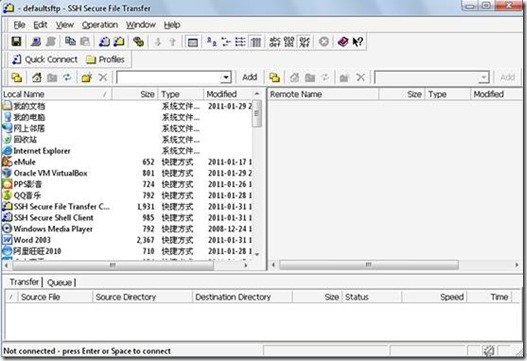Open the File menu

pos(19,25)
